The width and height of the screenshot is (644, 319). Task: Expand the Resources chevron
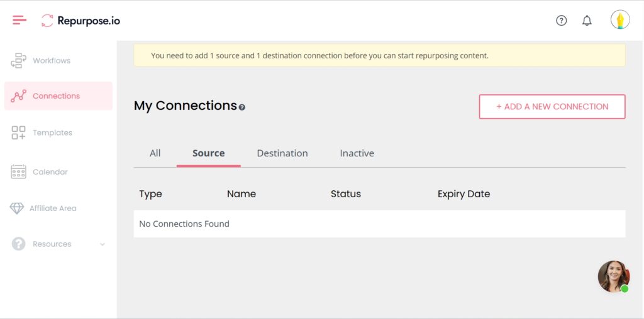coord(103,244)
